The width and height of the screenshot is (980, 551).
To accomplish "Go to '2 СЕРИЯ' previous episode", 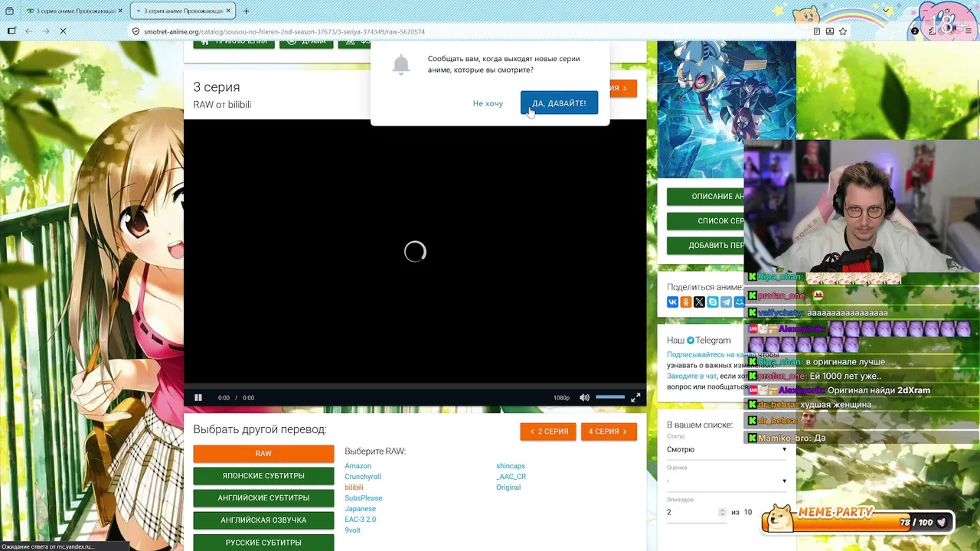I will point(548,432).
